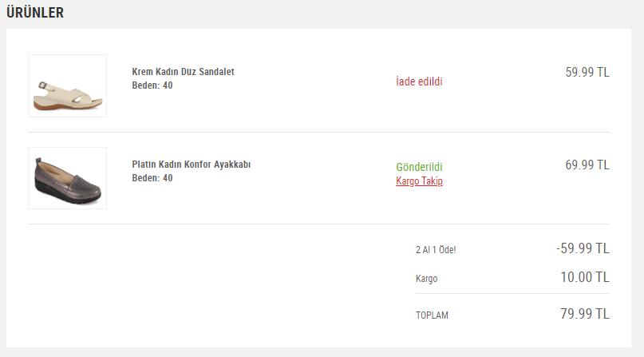
Task: Click Beden: 40 under the sandal
Action: (152, 85)
